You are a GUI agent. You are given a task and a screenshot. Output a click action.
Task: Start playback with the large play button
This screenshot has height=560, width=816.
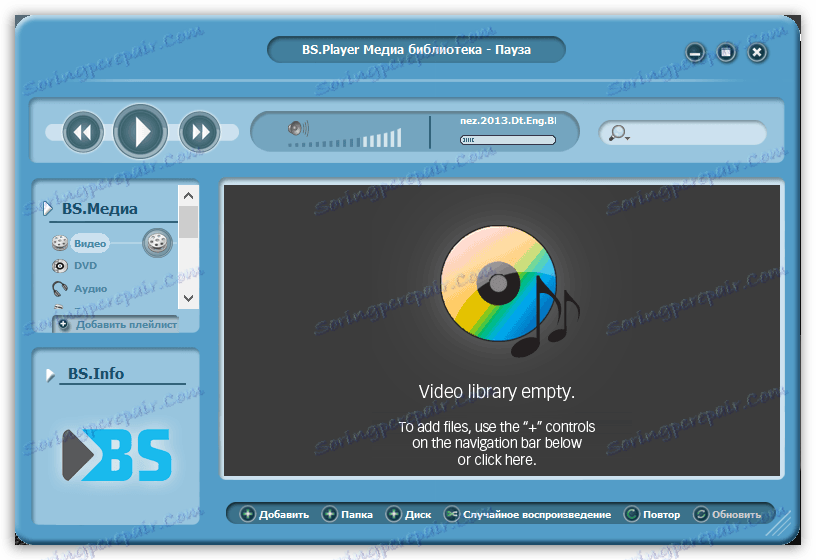pos(141,132)
